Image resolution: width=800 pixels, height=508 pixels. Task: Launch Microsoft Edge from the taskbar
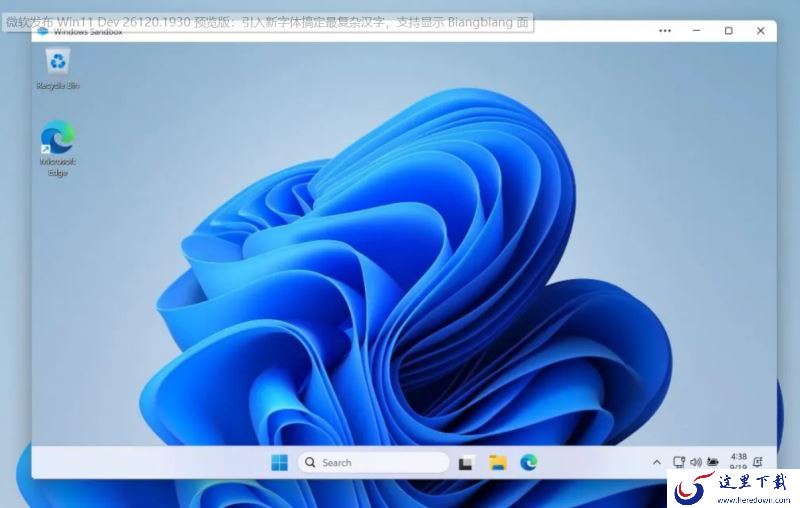click(529, 463)
